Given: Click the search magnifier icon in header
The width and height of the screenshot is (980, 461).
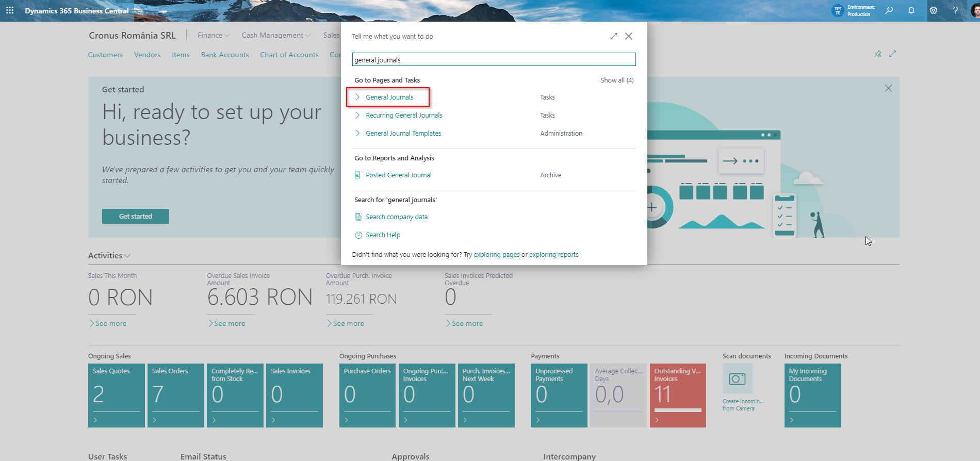Looking at the screenshot, I should (x=889, y=10).
